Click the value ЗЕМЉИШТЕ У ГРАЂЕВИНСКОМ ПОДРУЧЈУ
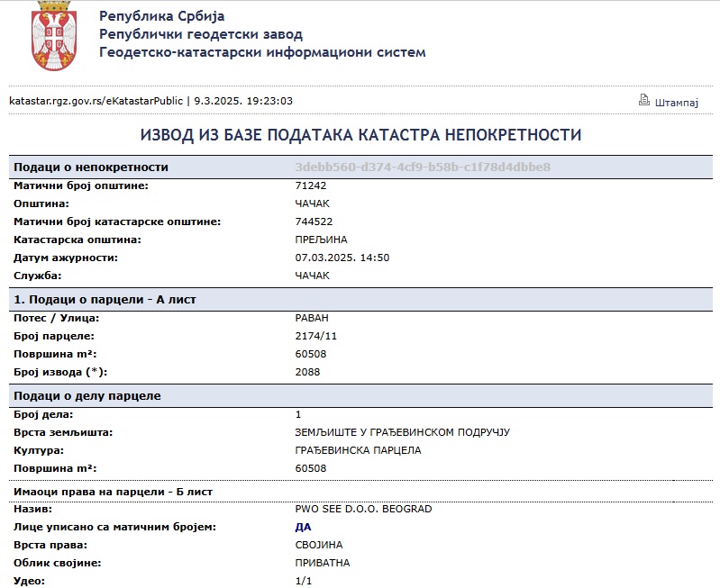This screenshot has height=588, width=720. (x=402, y=432)
